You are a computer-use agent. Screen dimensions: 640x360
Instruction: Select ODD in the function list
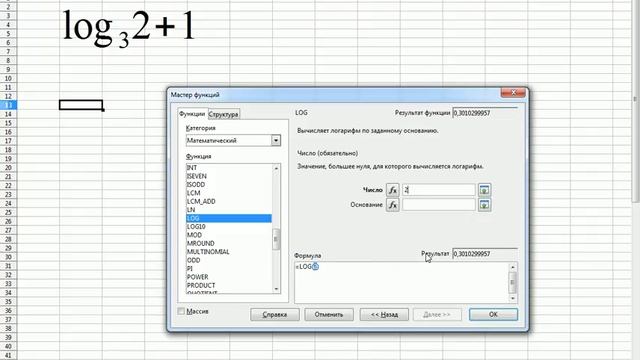point(229,260)
